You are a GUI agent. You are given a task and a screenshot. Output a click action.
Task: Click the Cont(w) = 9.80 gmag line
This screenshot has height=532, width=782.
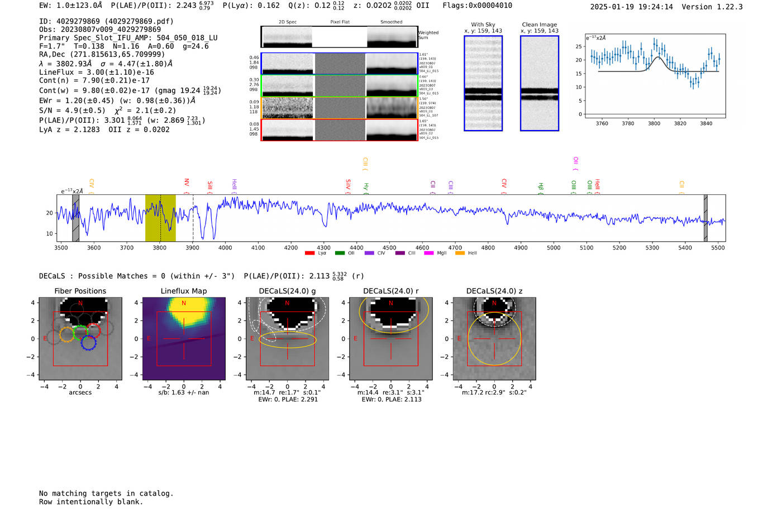click(x=130, y=90)
